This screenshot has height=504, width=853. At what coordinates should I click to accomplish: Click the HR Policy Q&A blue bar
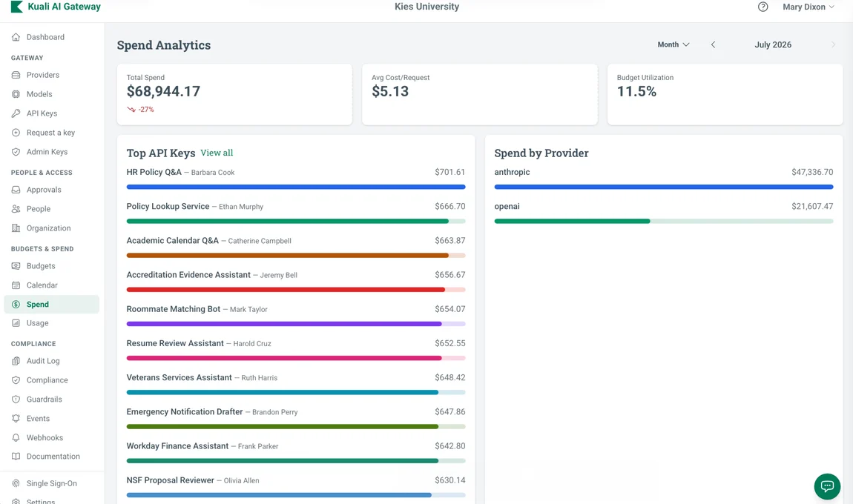(296, 187)
